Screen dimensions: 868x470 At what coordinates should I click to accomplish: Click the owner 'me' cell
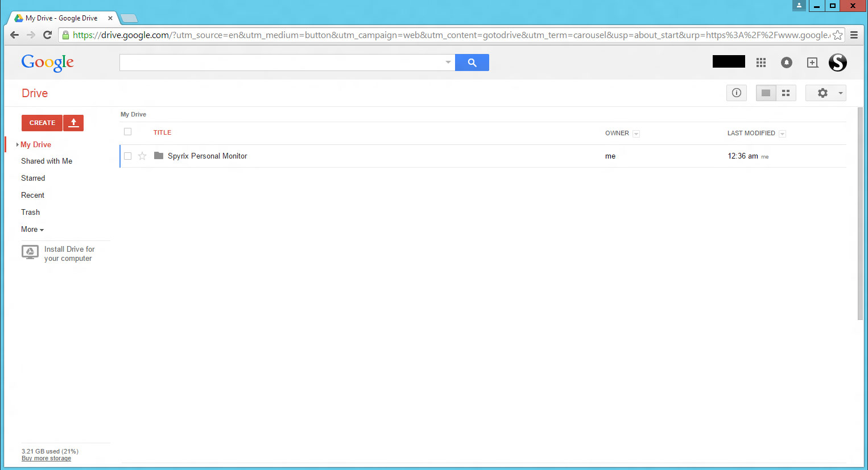coord(610,156)
